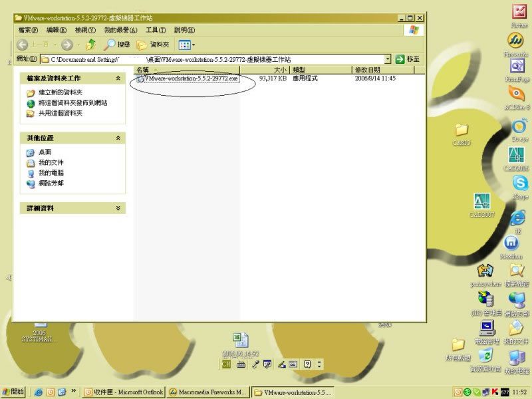Select the Maxthon desktop icon

(511, 243)
